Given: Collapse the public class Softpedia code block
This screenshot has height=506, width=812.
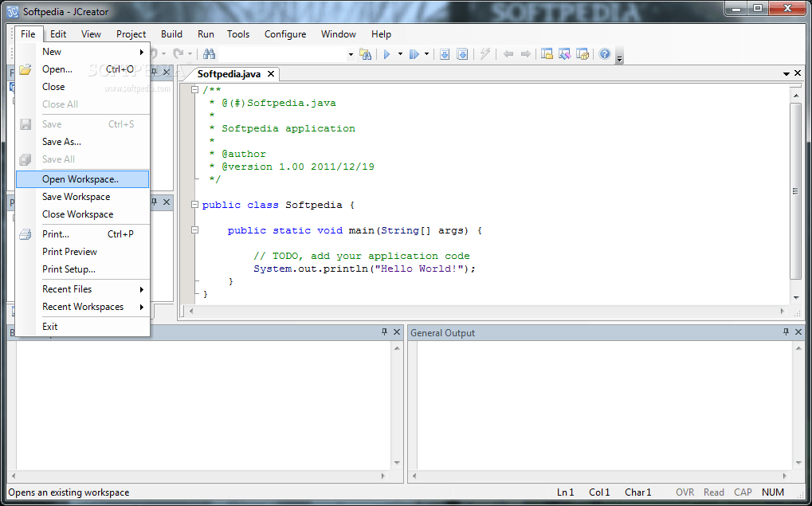Looking at the screenshot, I should pos(194,205).
